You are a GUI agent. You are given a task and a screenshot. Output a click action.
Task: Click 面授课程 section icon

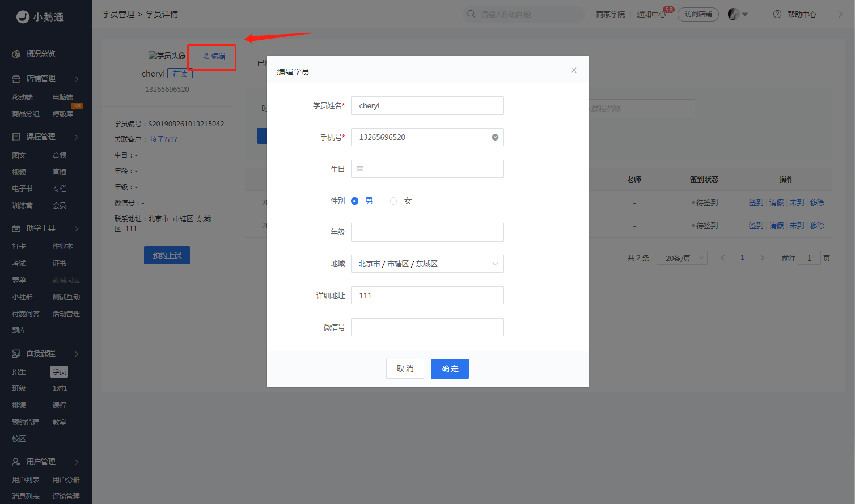(16, 354)
